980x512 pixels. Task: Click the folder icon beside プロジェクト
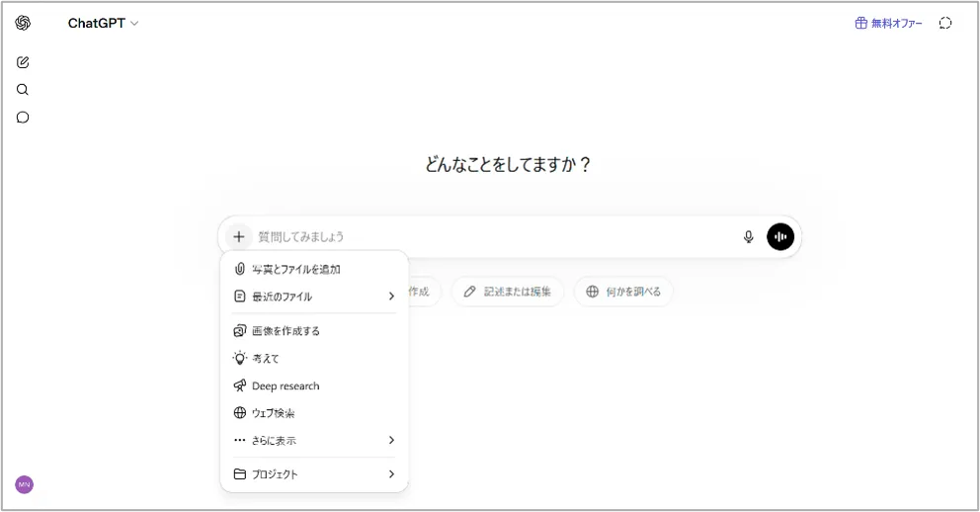(239, 473)
